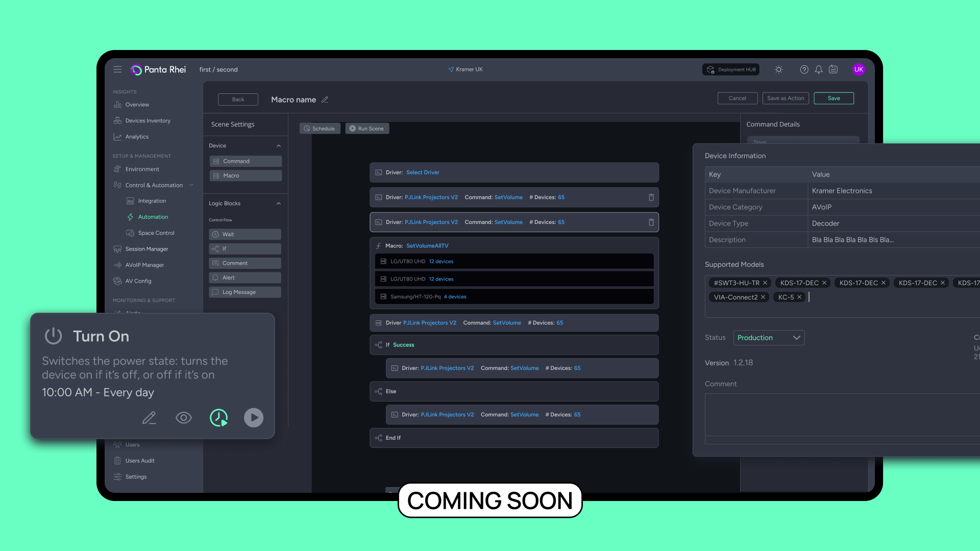Open Environment in sidebar
Viewport: 980px width, 551px height.
[142, 169]
